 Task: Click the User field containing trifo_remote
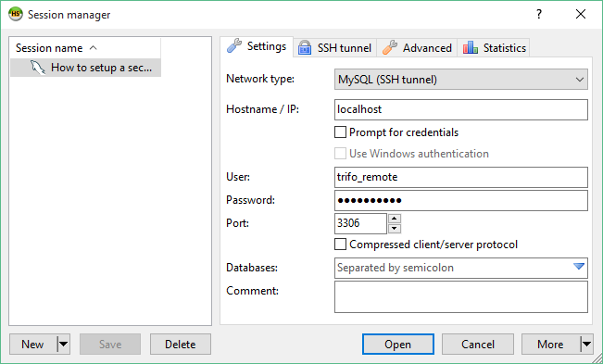[461, 177]
